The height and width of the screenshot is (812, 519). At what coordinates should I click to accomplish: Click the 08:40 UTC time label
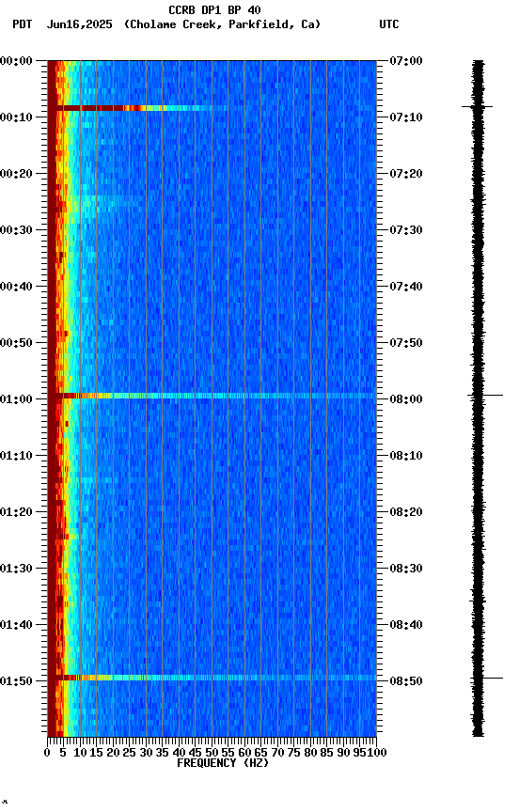point(406,626)
